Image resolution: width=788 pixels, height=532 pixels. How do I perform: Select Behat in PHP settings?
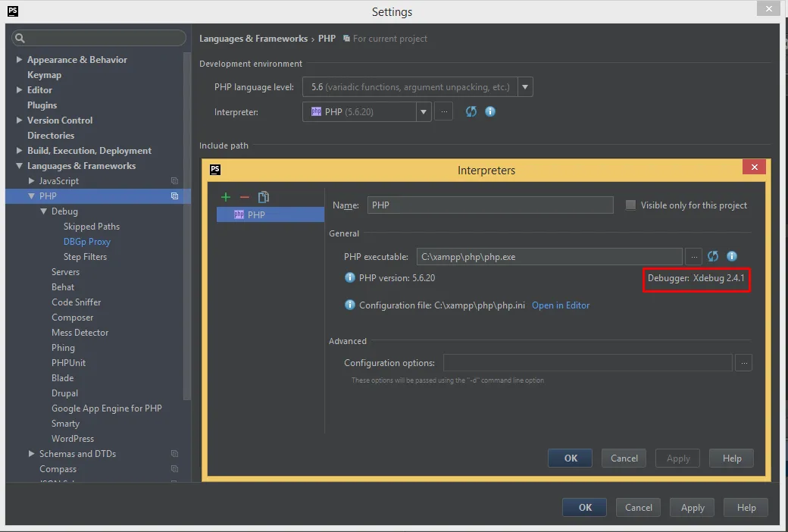tap(63, 286)
